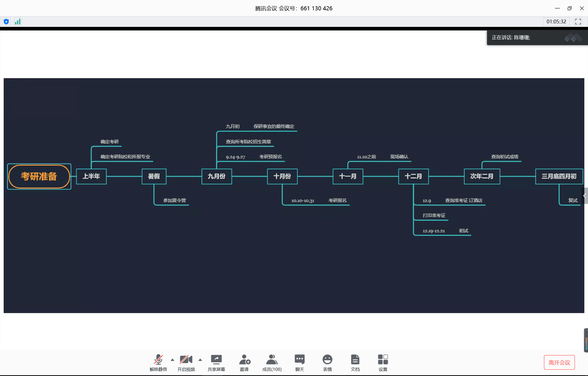The height and width of the screenshot is (376, 588).
Task: Click the volume level indicator bar
Action: [586, 340]
